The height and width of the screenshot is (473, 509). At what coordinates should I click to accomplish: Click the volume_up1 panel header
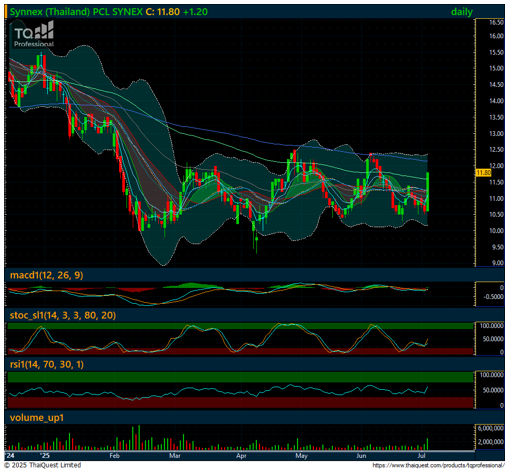(37, 418)
